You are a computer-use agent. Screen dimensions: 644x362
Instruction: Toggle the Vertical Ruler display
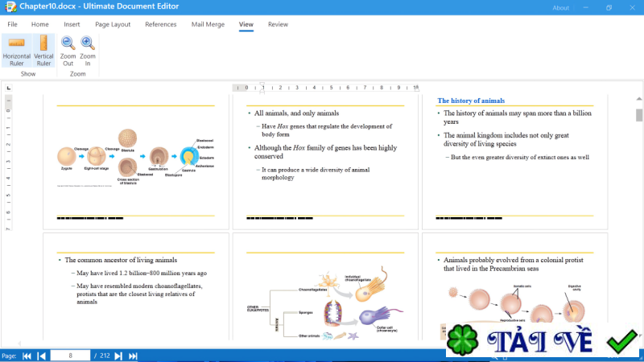[x=43, y=51]
